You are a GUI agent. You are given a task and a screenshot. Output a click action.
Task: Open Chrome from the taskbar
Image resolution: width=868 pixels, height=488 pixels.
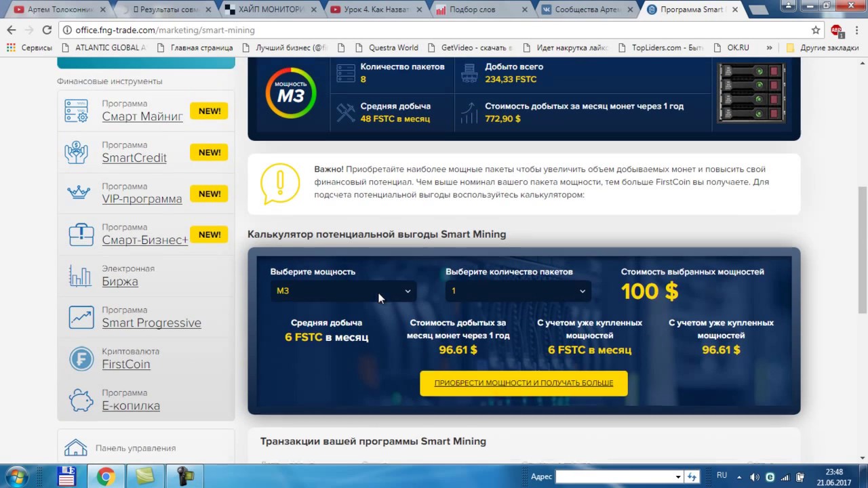point(105,477)
